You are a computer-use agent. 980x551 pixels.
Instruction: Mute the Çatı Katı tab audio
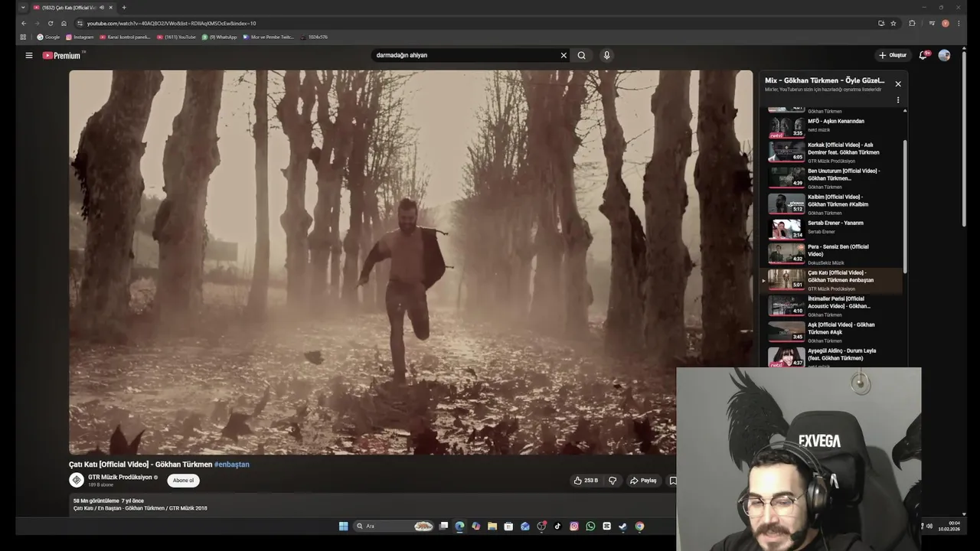(x=102, y=8)
